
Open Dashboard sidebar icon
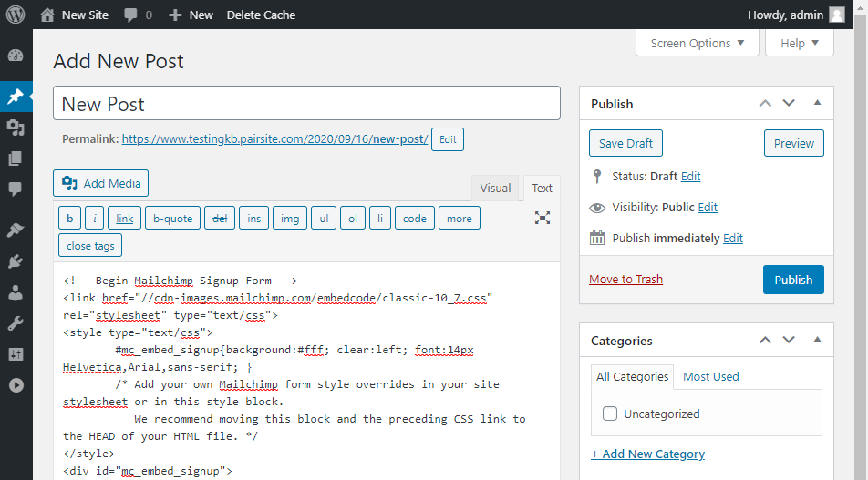15,56
